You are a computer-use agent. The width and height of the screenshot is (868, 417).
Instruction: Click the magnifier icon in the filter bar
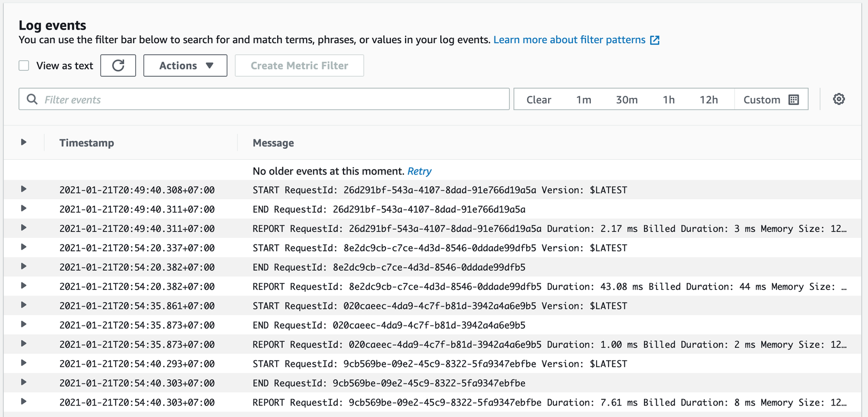[x=32, y=99]
